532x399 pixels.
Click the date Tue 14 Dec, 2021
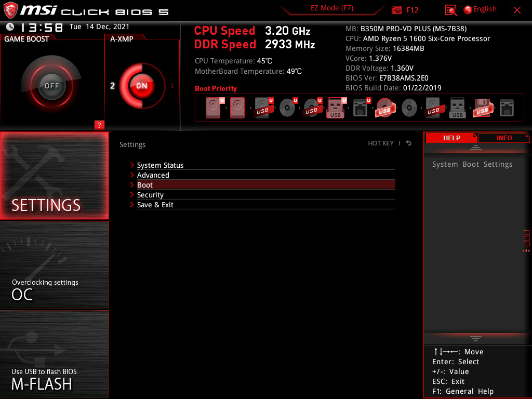99,26
